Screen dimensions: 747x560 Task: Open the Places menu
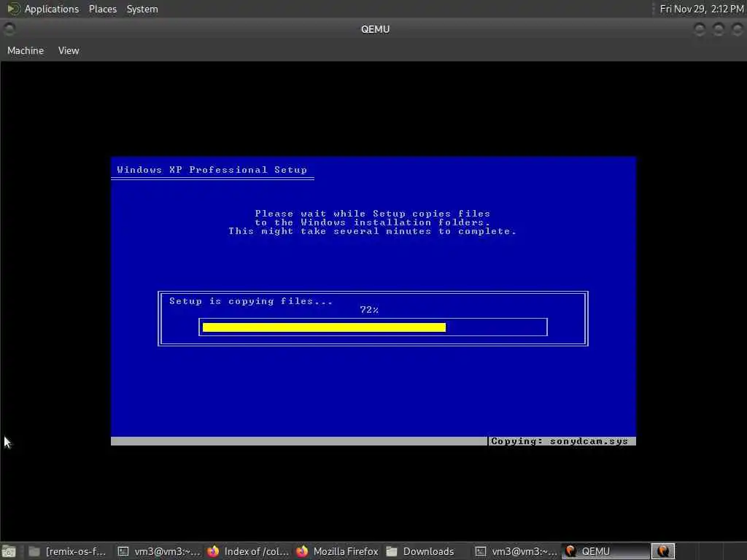pyautogui.click(x=102, y=9)
